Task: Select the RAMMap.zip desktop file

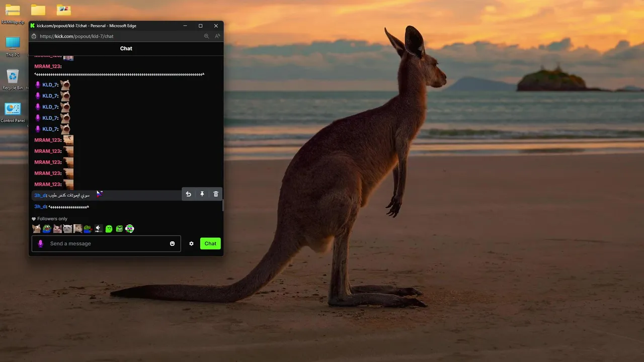Action: click(13, 14)
